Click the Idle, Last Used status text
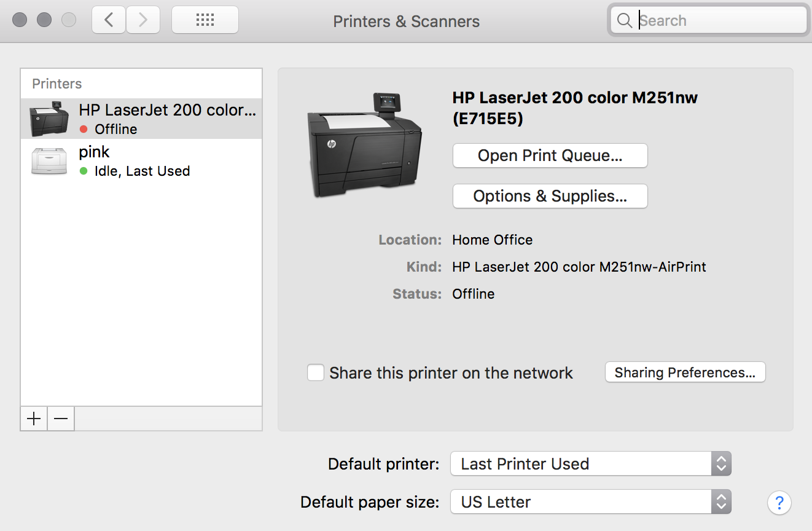The height and width of the screenshot is (531, 812). click(x=142, y=171)
